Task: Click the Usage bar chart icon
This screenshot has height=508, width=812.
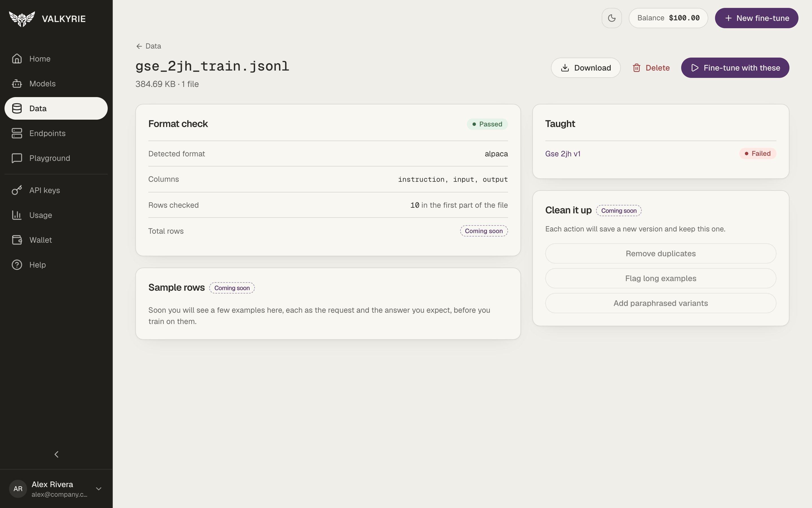Action: [17, 215]
